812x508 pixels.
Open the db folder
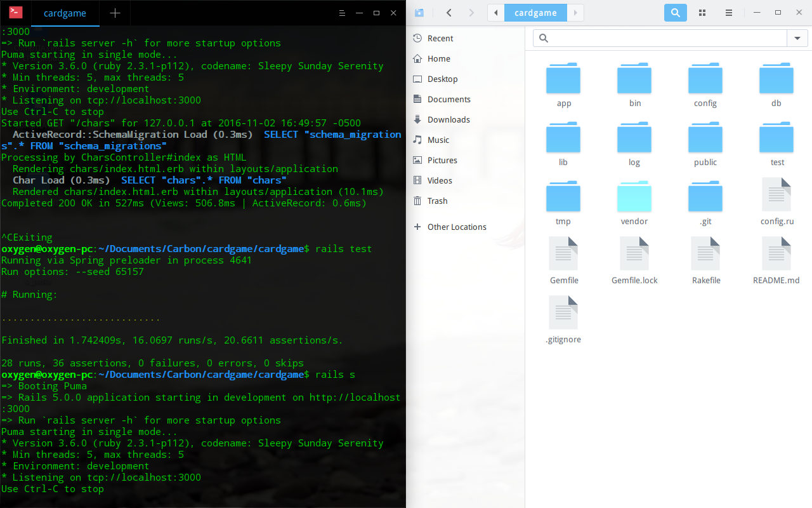pos(776,80)
